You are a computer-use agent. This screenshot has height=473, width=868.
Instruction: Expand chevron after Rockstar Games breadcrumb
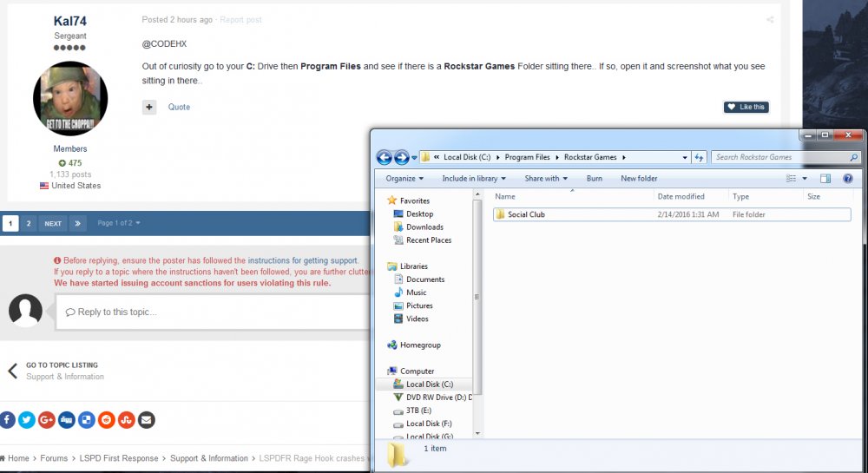click(x=624, y=157)
